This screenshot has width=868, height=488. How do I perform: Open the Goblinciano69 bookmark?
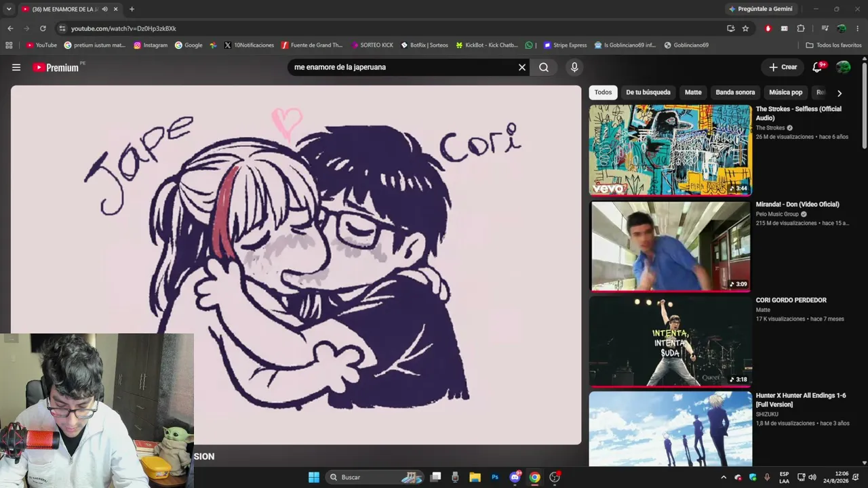(686, 45)
